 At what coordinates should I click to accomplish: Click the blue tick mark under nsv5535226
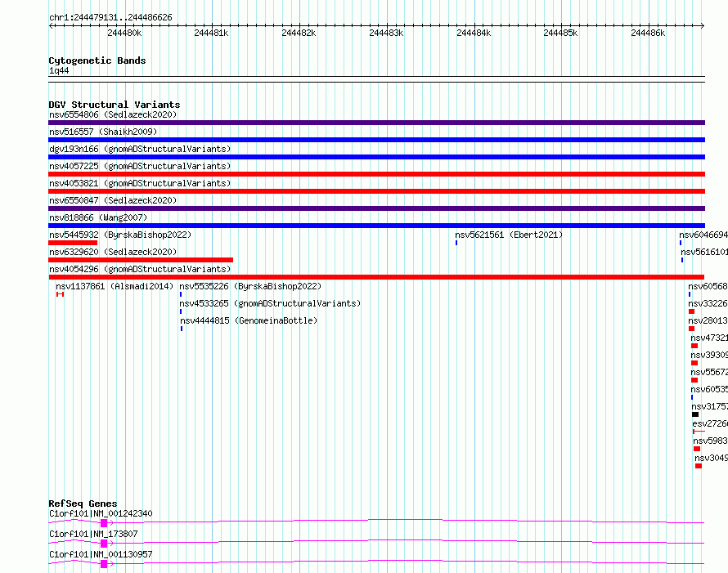click(x=181, y=294)
